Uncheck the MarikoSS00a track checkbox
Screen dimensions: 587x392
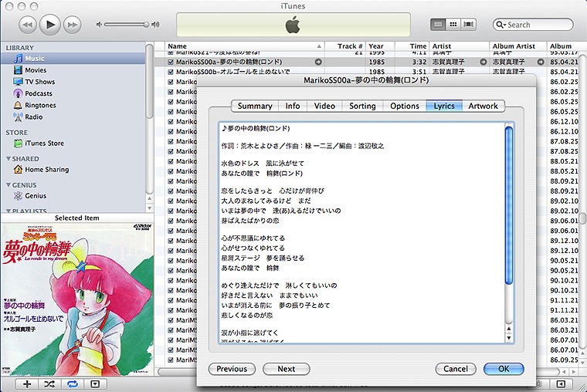pyautogui.click(x=171, y=62)
